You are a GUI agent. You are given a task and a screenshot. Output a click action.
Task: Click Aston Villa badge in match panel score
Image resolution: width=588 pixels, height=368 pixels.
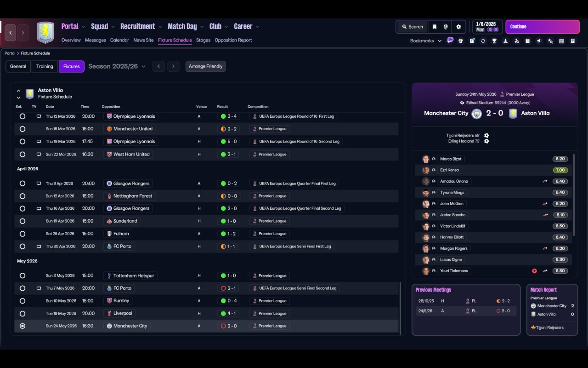(x=513, y=114)
